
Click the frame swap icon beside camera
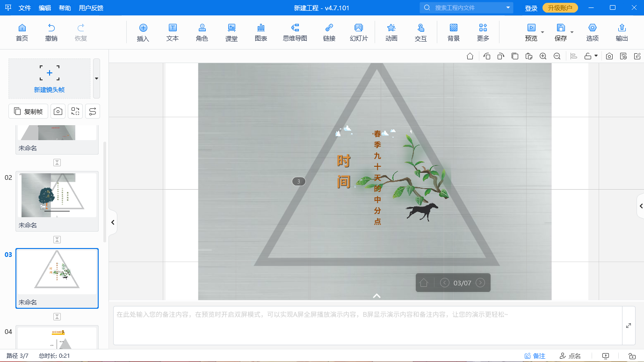pyautogui.click(x=75, y=111)
